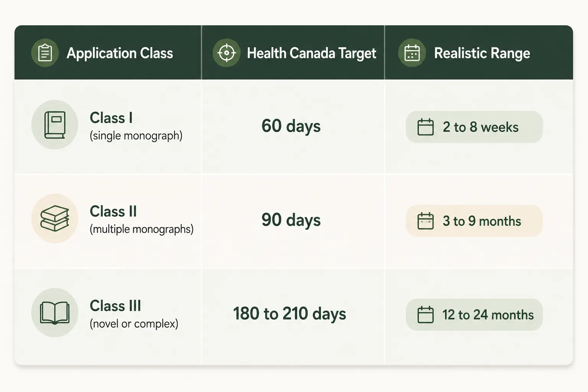The height and width of the screenshot is (392, 588).
Task: Click the target crosshair icon in header
Action: pyautogui.click(x=226, y=53)
